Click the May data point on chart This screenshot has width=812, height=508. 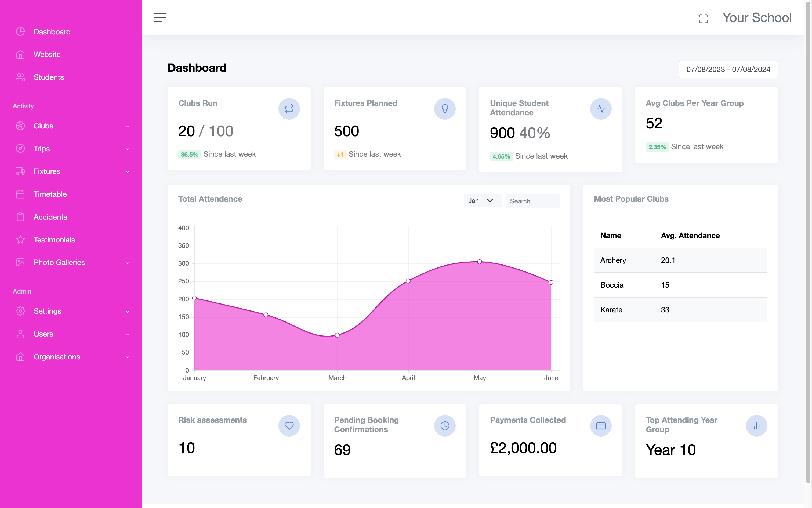point(480,262)
